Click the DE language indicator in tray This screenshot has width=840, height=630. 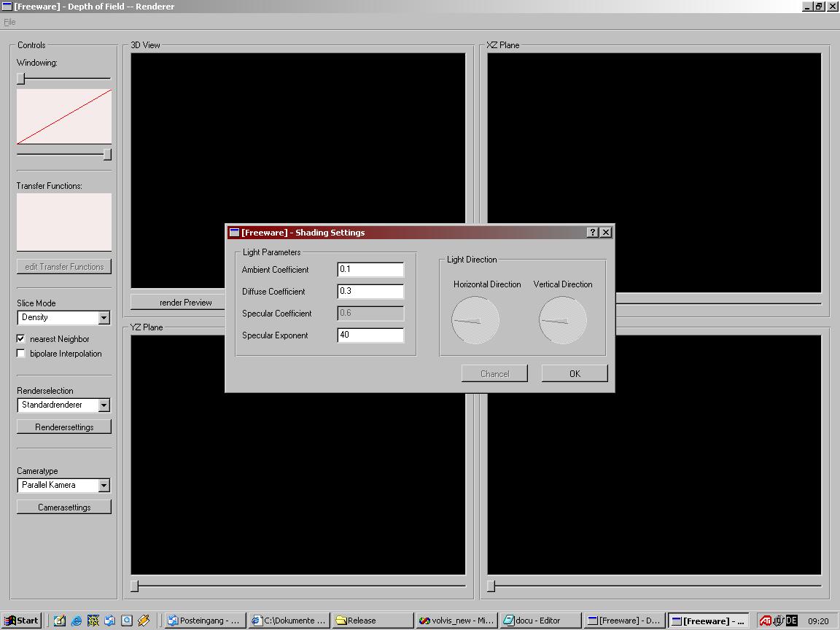[791, 621]
